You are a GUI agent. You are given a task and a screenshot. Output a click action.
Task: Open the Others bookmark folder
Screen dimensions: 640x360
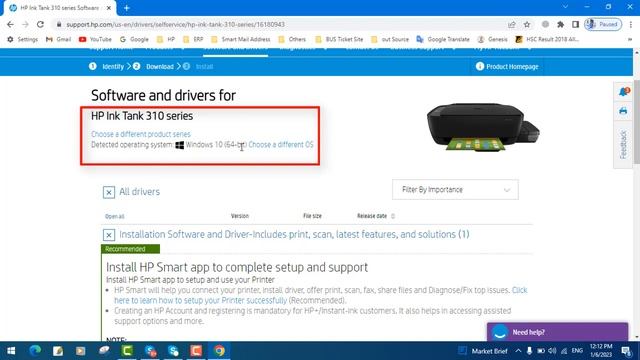coord(292,39)
